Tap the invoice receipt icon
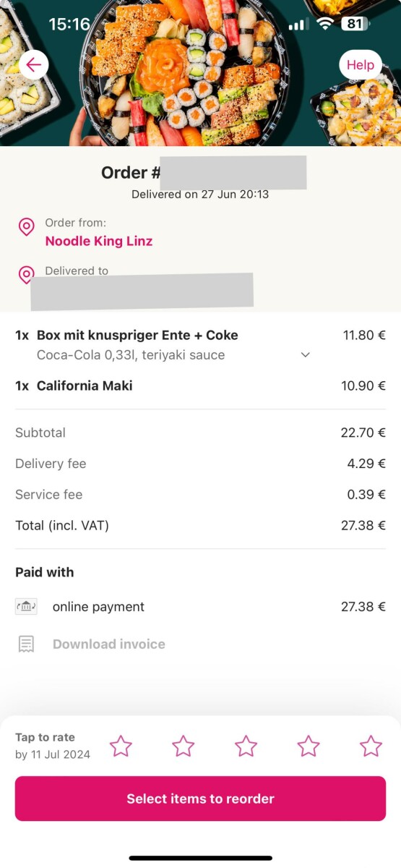401x868 pixels. point(26,644)
